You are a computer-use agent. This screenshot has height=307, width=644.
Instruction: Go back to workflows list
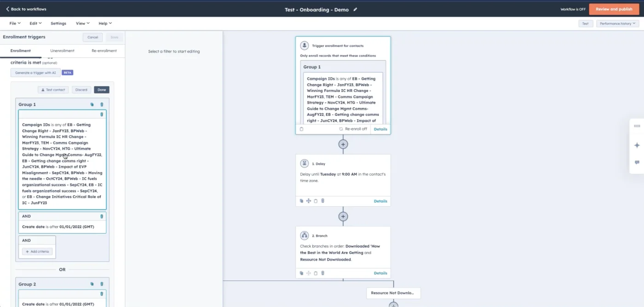[x=26, y=9]
